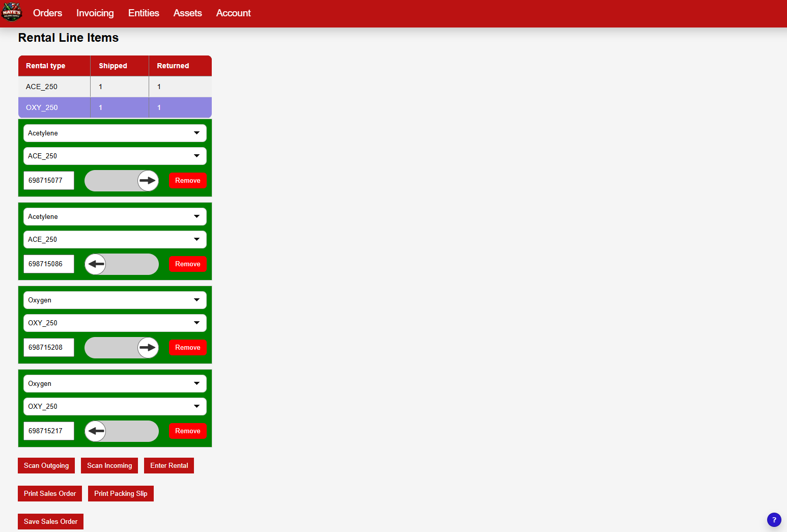Select the OXY_250 row in the table

click(x=115, y=108)
